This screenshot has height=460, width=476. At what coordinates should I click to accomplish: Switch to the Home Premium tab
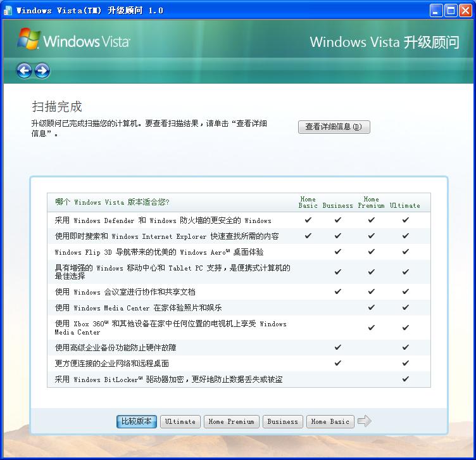(231, 421)
